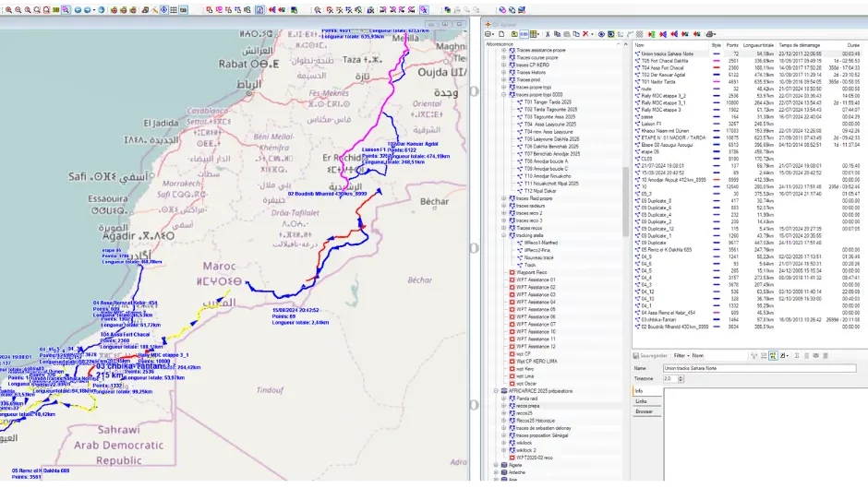This screenshot has height=488, width=868.
Task: Collapse the tracking stella folder
Action: tap(504, 235)
